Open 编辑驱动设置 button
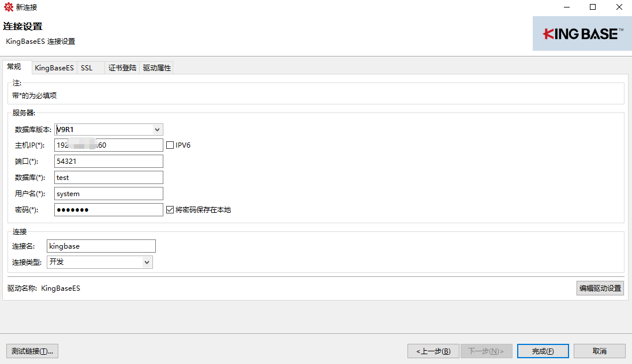632x364 pixels. pos(600,288)
